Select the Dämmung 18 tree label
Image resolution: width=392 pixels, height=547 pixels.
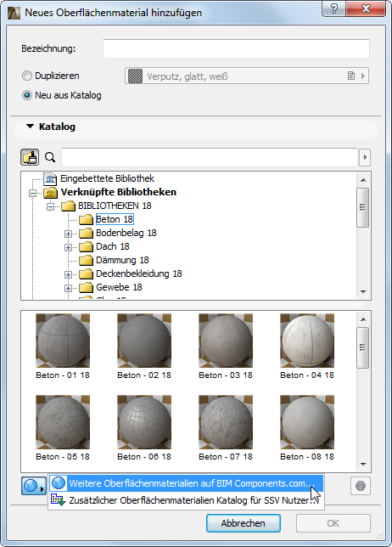click(122, 260)
